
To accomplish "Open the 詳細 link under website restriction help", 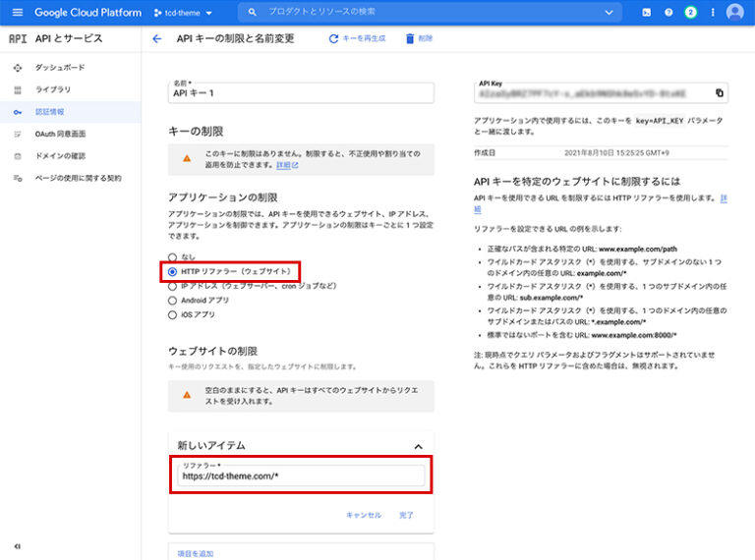I will point(724,198).
